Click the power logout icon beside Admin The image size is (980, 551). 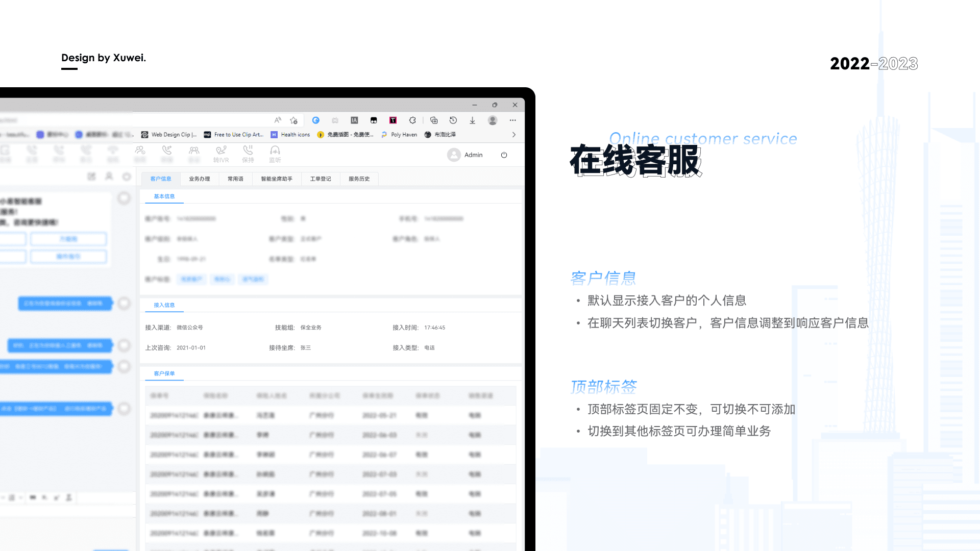(504, 155)
